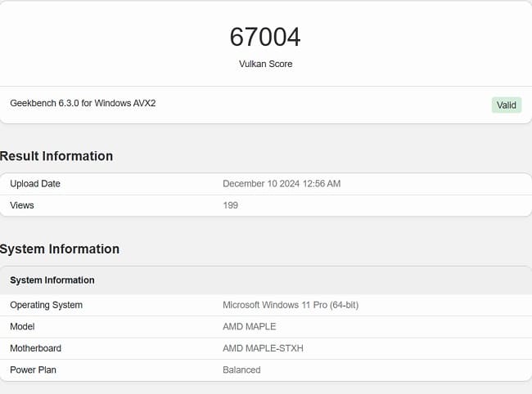The height and width of the screenshot is (394, 532).
Task: Click the large System Information section heading
Action: point(60,249)
